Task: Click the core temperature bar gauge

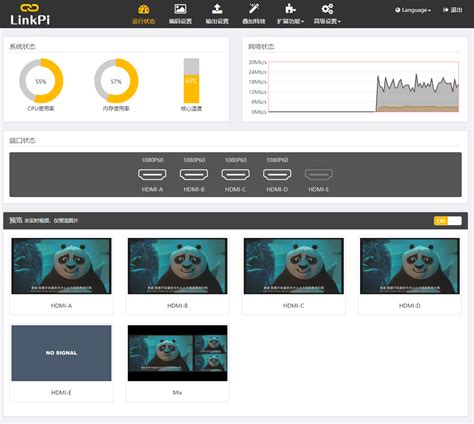Action: point(191,81)
